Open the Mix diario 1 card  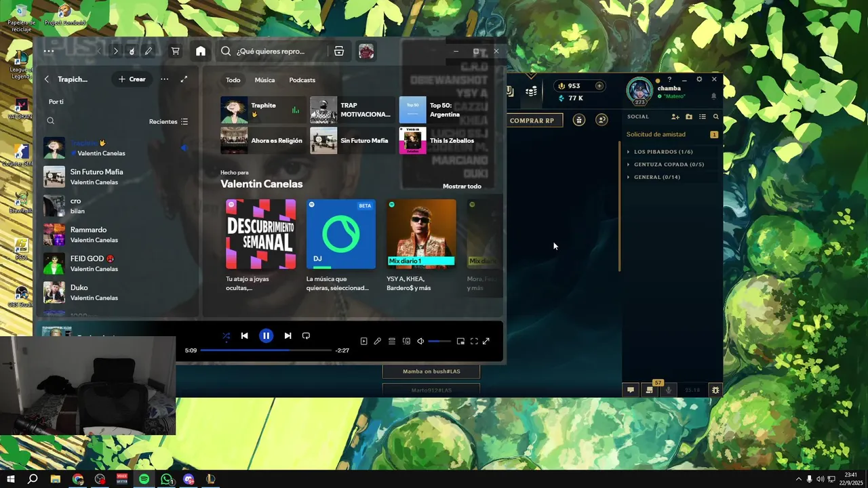pos(421,245)
